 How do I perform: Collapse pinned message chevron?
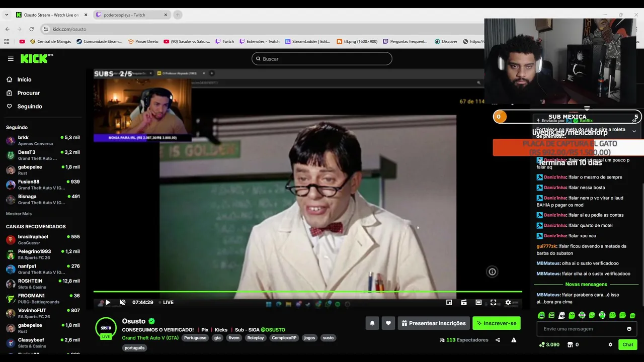[634, 131]
